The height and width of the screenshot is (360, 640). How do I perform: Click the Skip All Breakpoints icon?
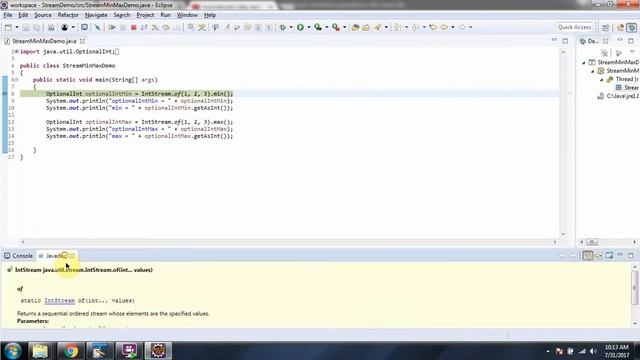click(98, 27)
